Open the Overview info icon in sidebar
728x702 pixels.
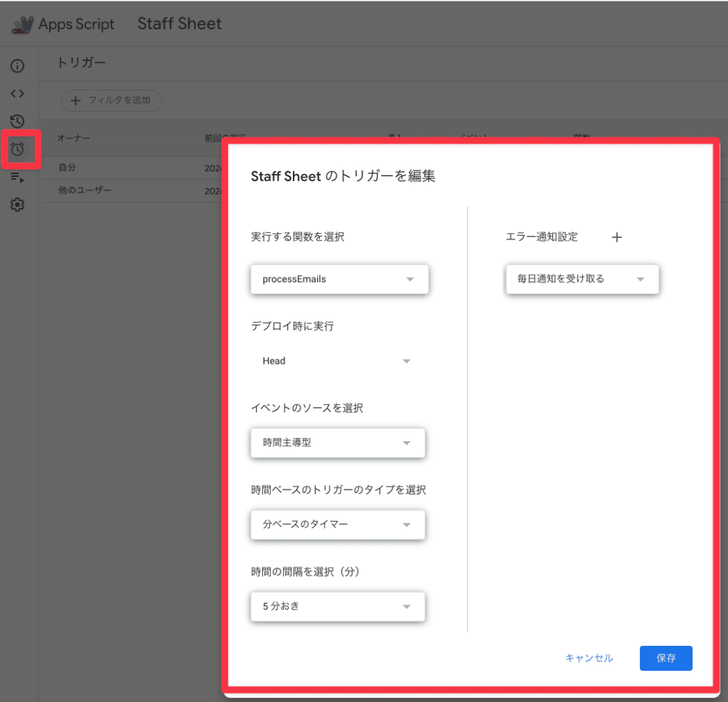(x=18, y=66)
